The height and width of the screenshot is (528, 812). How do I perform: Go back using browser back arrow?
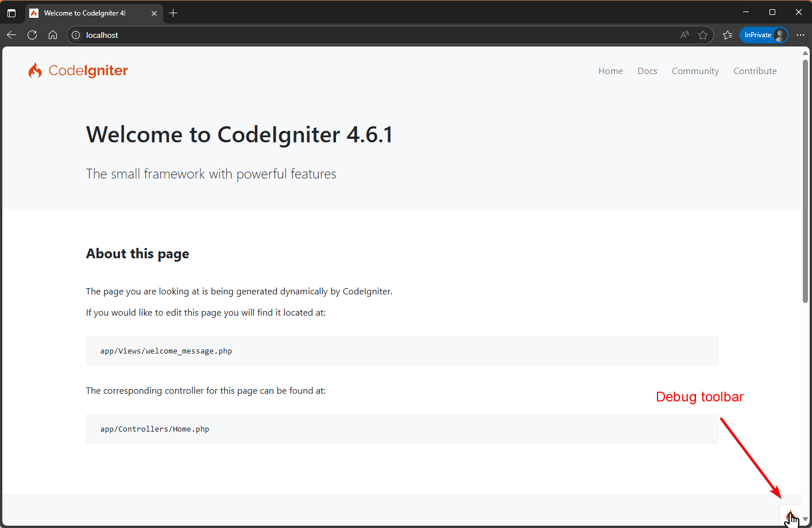[11, 35]
